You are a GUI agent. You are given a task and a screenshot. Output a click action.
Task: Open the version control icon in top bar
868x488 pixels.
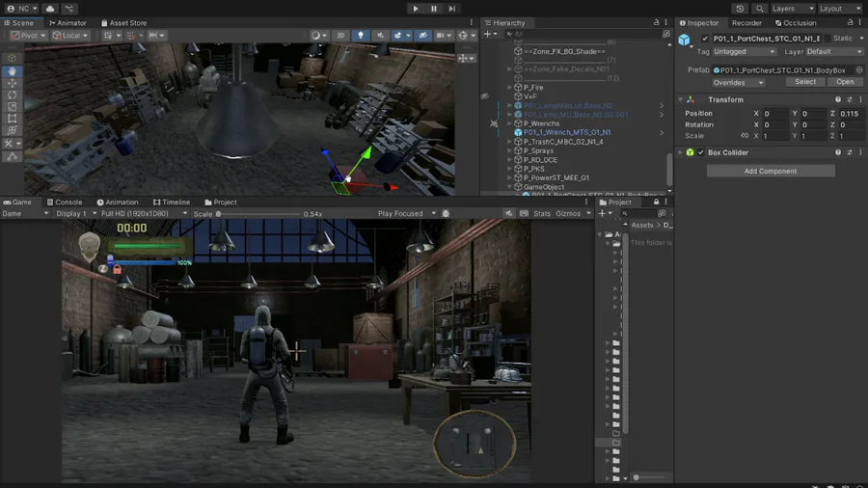pyautogui.click(x=69, y=9)
